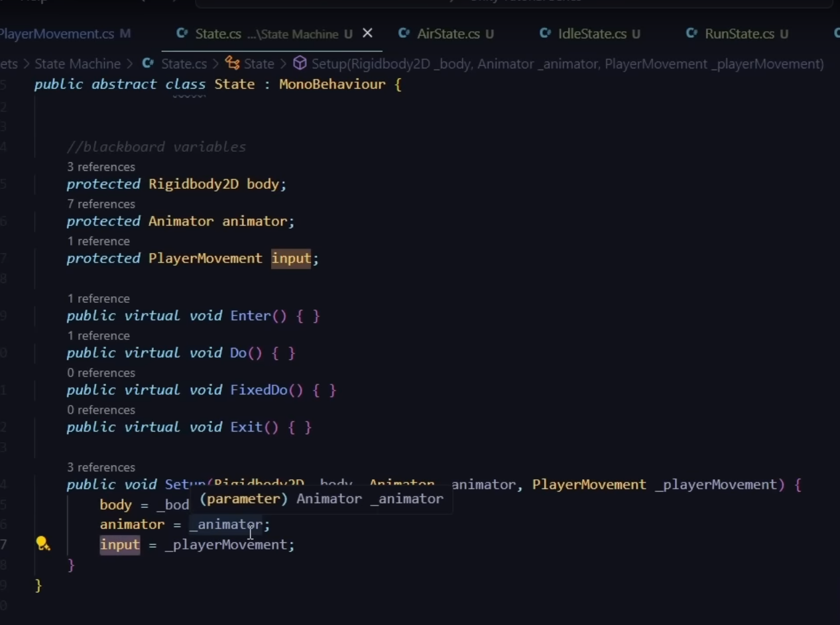Expand the State Machine breadcrumb folder
The width and height of the screenshot is (840, 625).
click(x=78, y=64)
